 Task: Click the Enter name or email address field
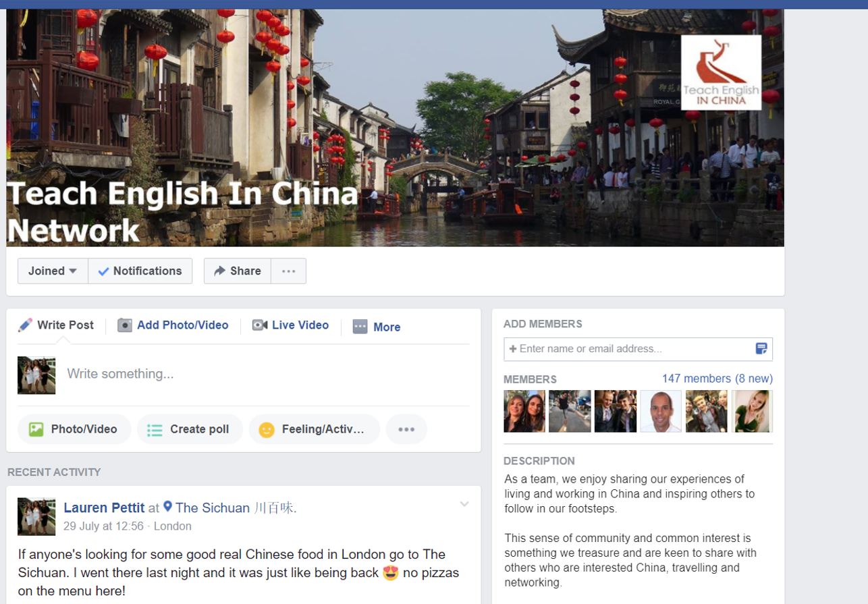tap(638, 349)
